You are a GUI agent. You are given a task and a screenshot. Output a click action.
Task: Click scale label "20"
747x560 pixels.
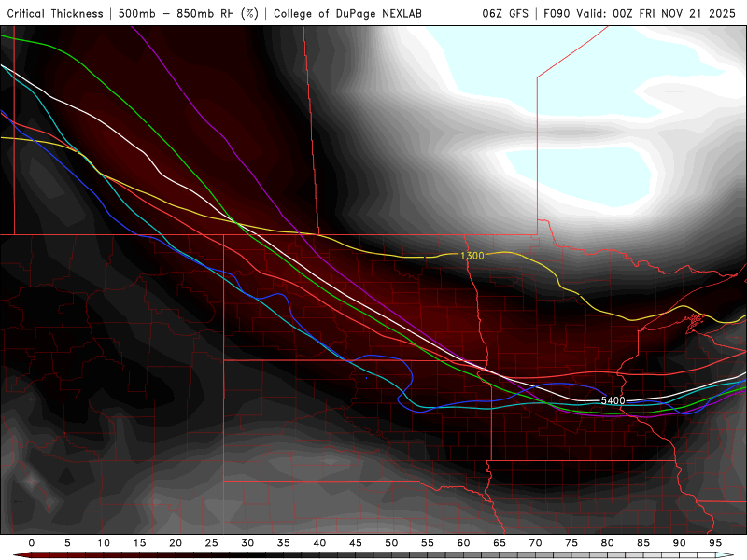tap(176, 543)
